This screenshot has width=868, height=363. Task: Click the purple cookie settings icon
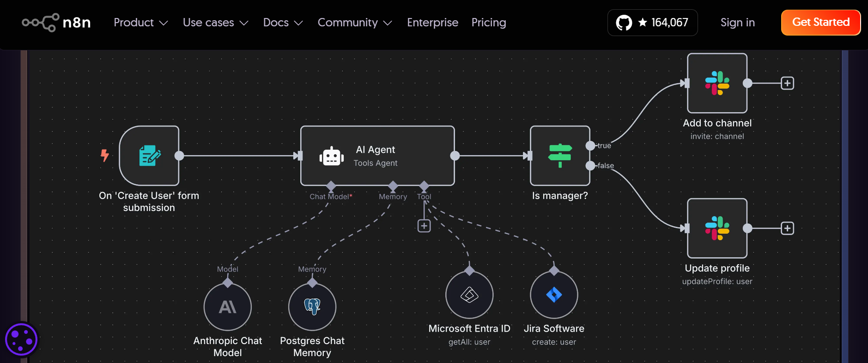[21, 340]
